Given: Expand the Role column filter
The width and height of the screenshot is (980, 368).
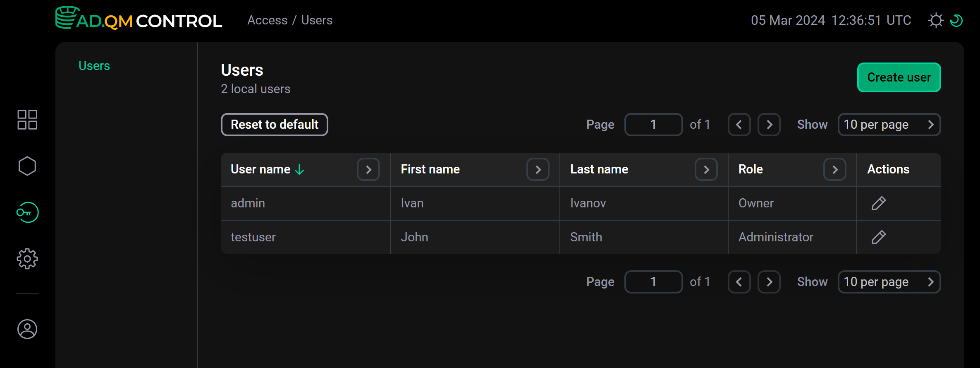Looking at the screenshot, I should tap(834, 169).
